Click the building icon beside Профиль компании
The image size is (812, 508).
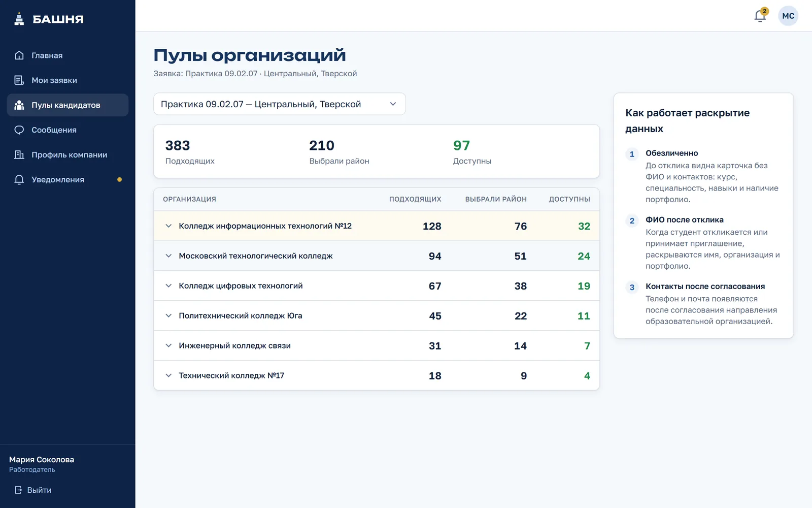click(x=19, y=155)
